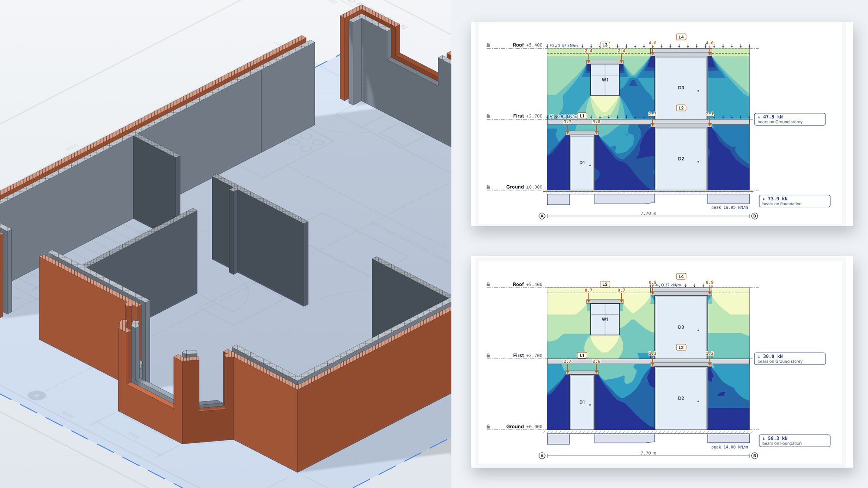The height and width of the screenshot is (488, 868).
Task: Select door D3 in lower analysis panel
Action: coord(681,327)
